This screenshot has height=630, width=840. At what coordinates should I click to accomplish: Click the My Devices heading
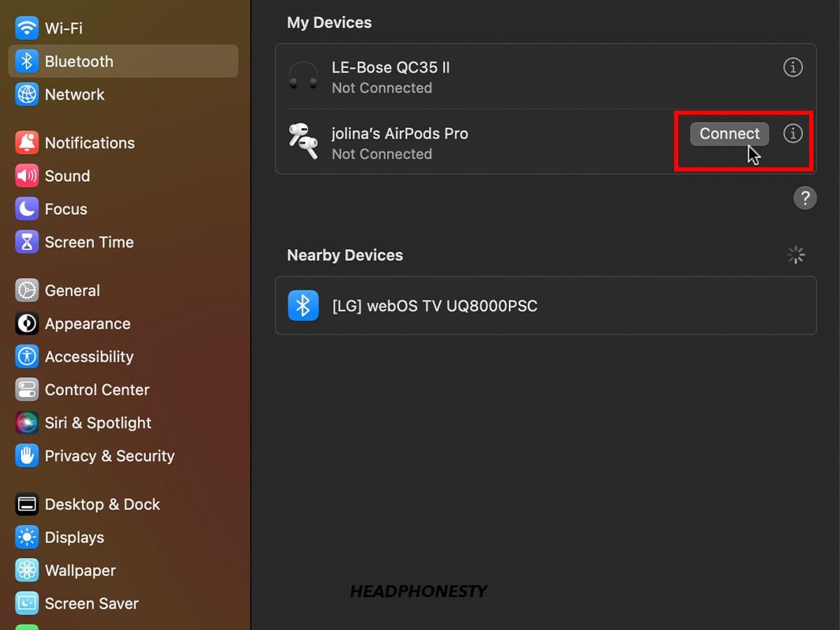pyautogui.click(x=329, y=23)
